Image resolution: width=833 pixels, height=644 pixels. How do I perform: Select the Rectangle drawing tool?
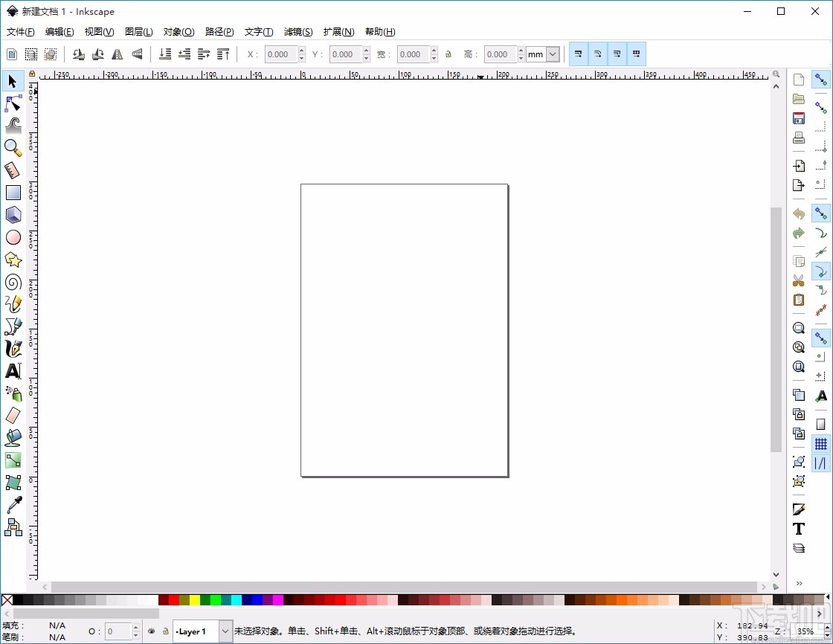pos(13,193)
